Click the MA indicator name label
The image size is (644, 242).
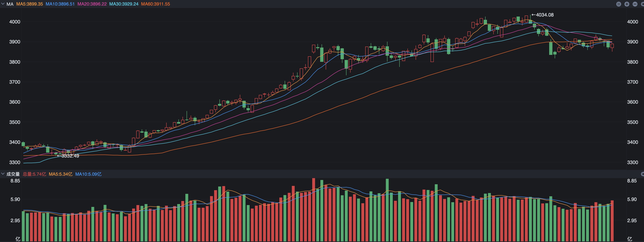click(x=10, y=4)
